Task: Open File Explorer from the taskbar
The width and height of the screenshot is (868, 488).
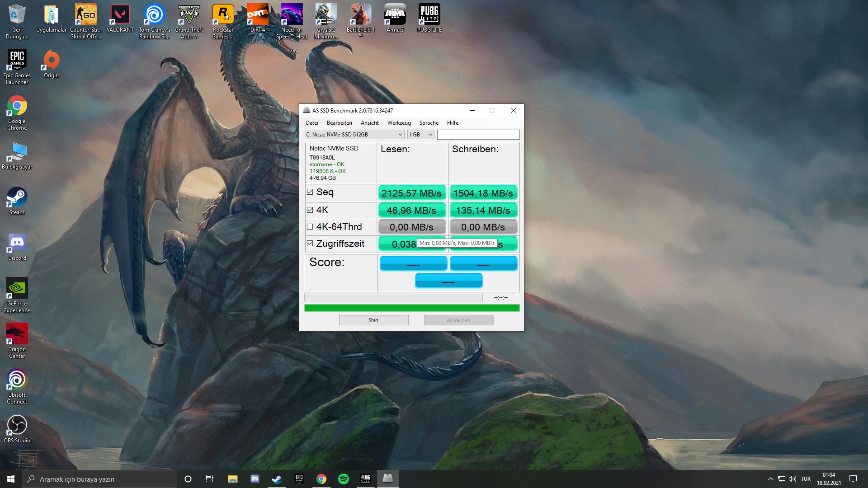Action: [232, 479]
